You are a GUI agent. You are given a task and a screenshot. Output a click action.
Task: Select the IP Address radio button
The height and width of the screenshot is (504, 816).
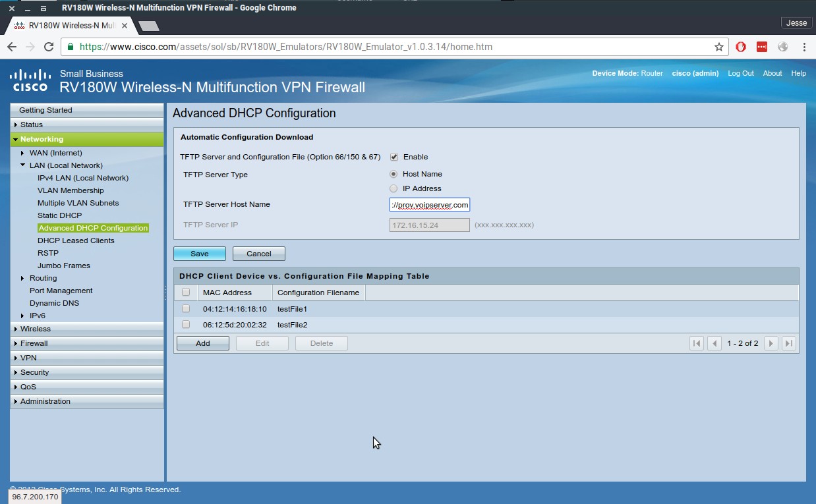tap(393, 188)
